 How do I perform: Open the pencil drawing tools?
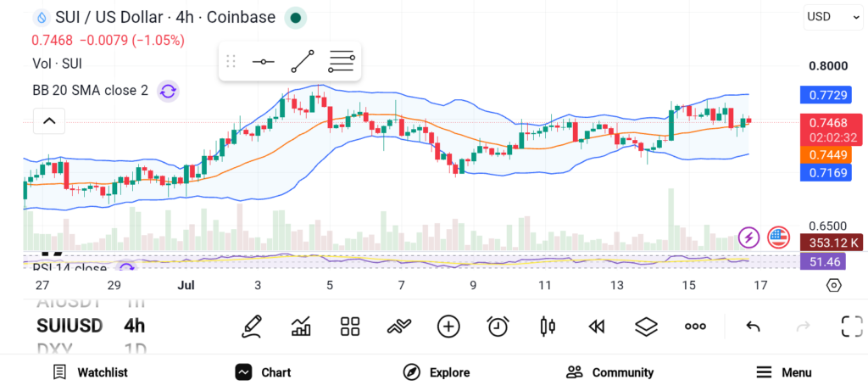252,327
